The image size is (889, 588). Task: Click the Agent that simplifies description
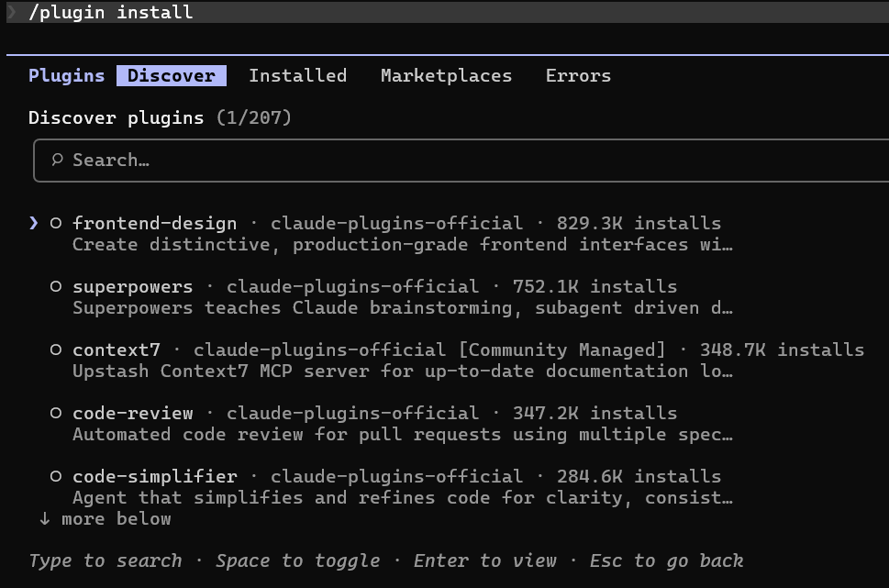(x=403, y=498)
